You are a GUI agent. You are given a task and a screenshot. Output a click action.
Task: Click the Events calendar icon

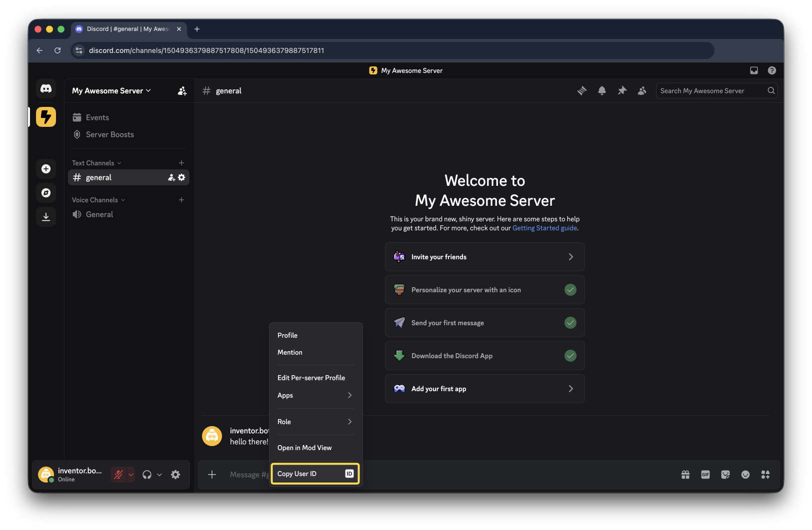pos(77,117)
